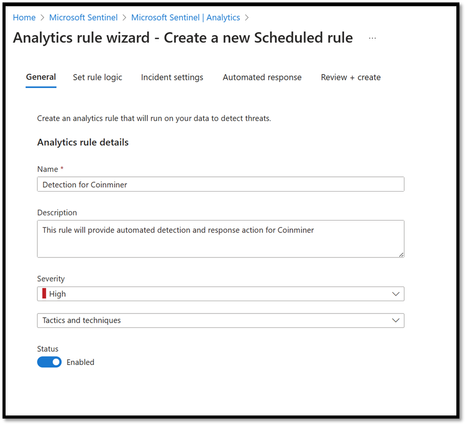The image size is (466, 425).
Task: Navigate to the Home breadcrumb link
Action: [x=24, y=18]
